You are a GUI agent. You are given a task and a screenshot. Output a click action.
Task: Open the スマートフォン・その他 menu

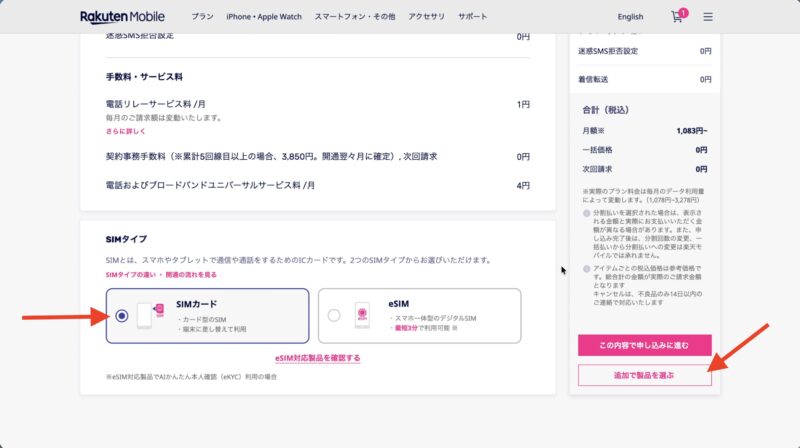point(353,17)
